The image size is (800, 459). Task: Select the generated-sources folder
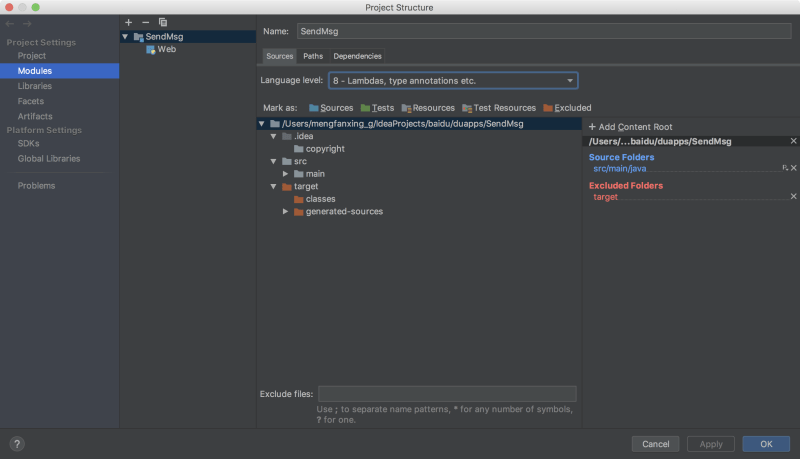click(x=339, y=212)
